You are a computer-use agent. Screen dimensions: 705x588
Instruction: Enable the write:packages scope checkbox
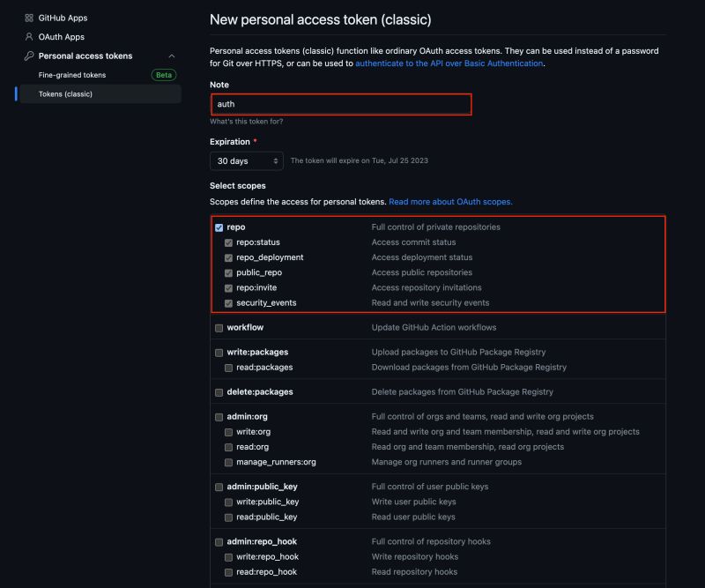click(219, 353)
